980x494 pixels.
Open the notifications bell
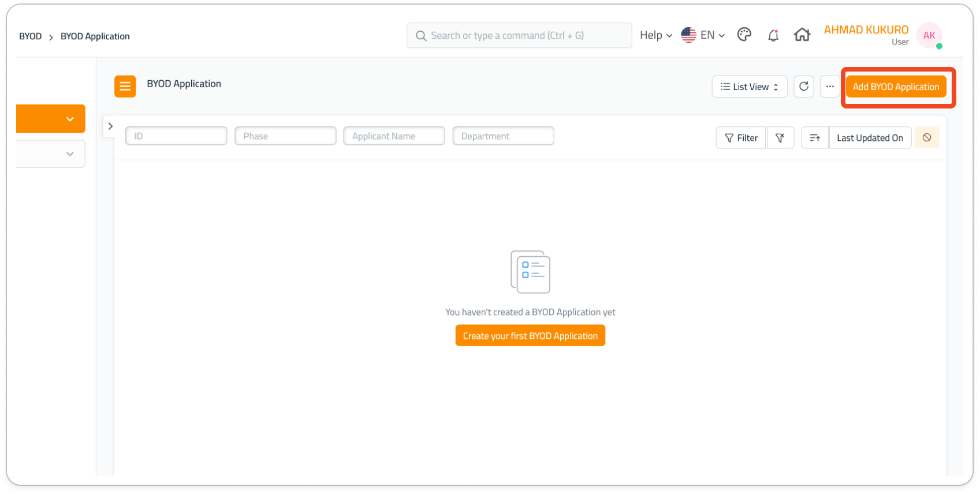tap(773, 36)
